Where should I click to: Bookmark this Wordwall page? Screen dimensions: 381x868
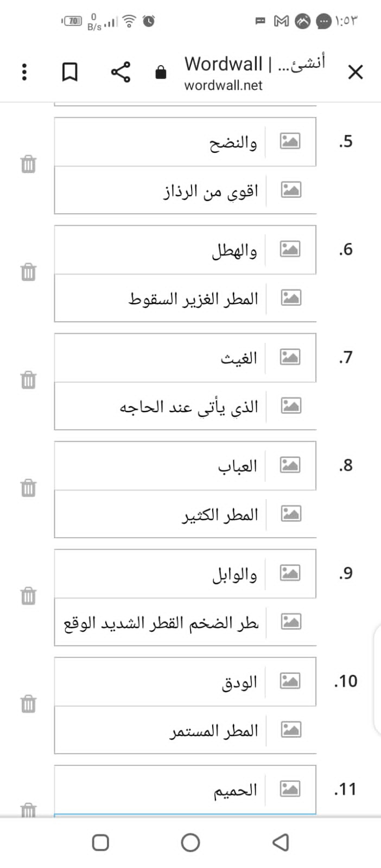tap(69, 72)
